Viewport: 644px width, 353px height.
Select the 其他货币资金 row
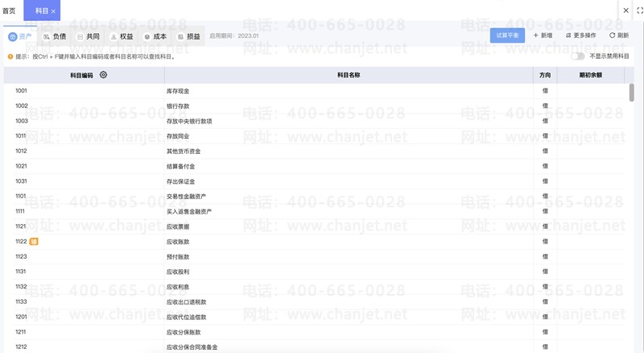pos(184,152)
